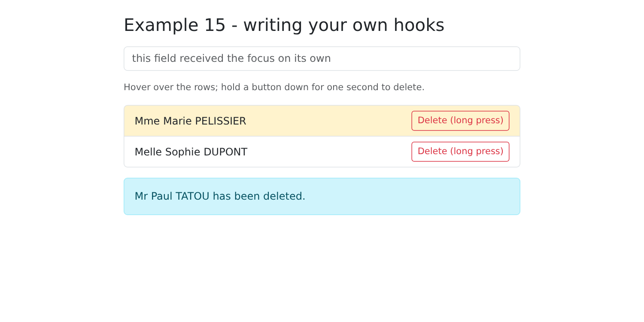The width and height of the screenshot is (644, 322).
Task: Click 'PELISSIER' surname in the list
Action: tap(221, 121)
